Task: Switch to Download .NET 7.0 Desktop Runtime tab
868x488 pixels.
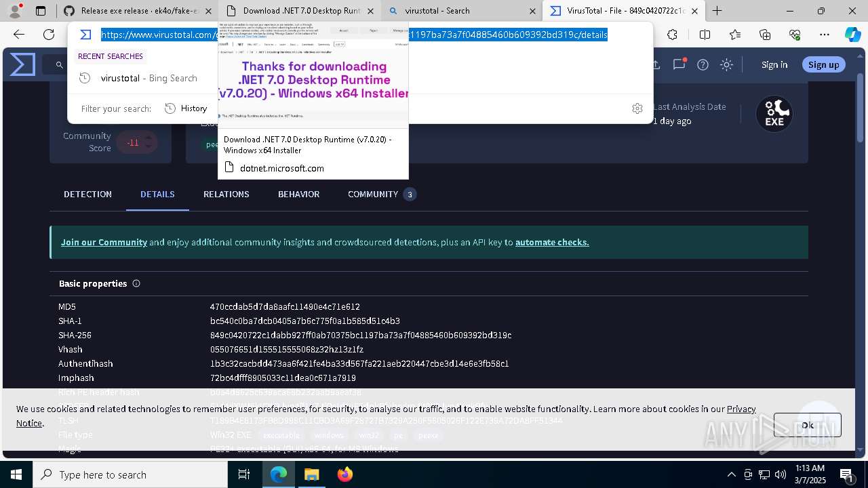Action: (300, 11)
